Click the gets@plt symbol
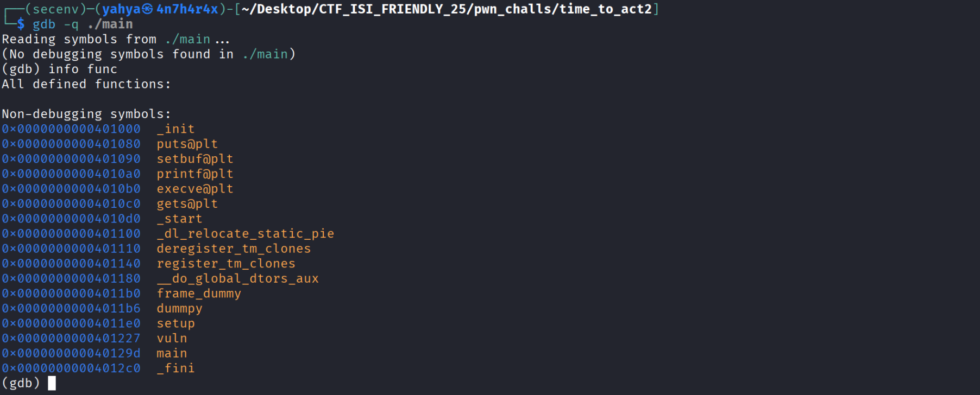Screen dimensions: 980x395 (187, 203)
